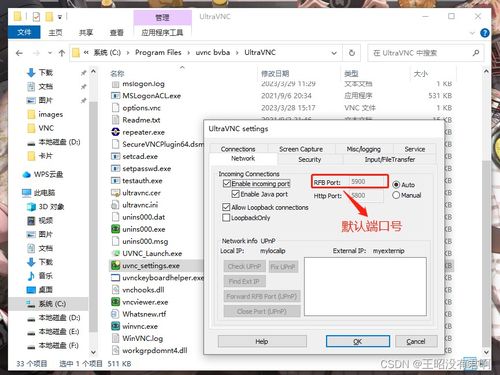Screen dimensions: 500x375
Task: Click the vncviewer.exe icon
Action: (115, 302)
